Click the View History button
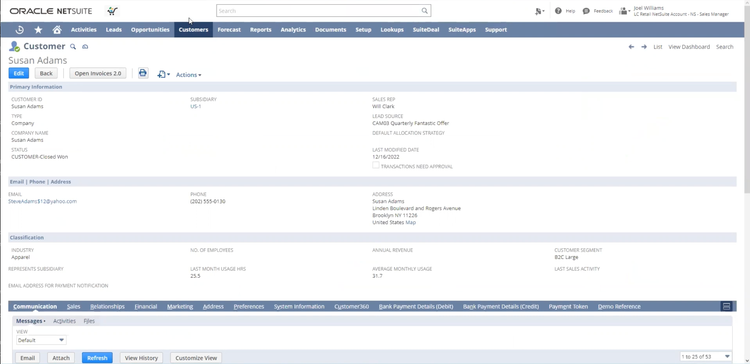 141,358
